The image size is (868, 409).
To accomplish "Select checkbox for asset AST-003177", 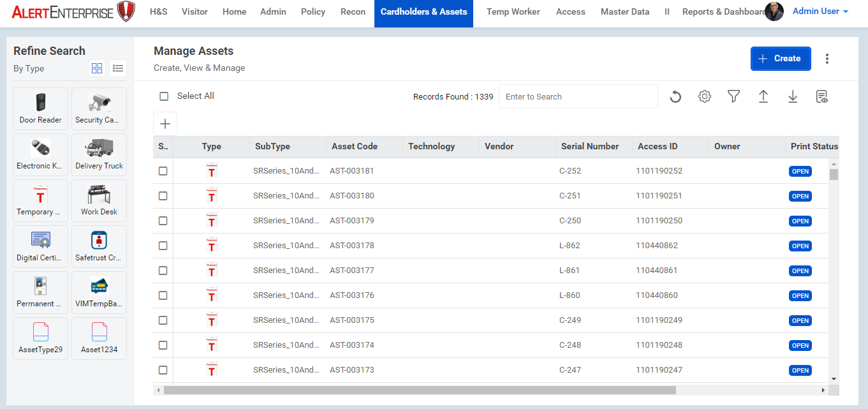I will (163, 271).
